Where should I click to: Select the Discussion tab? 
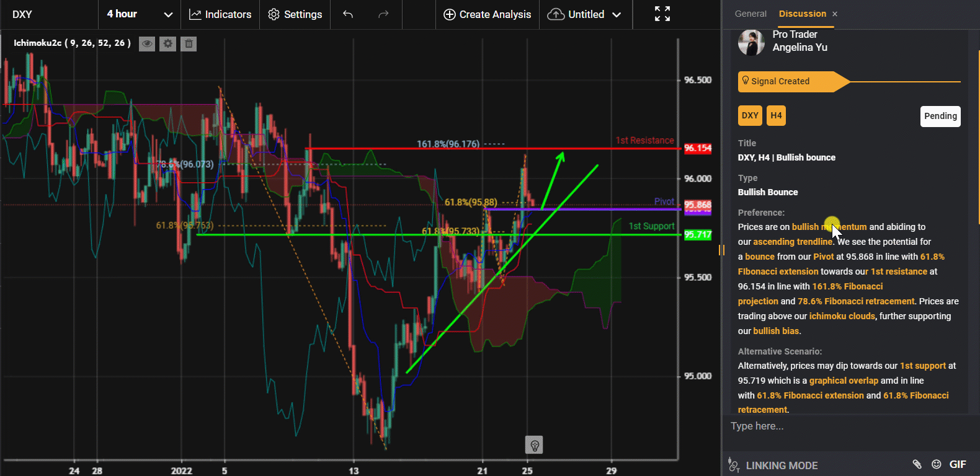point(802,14)
